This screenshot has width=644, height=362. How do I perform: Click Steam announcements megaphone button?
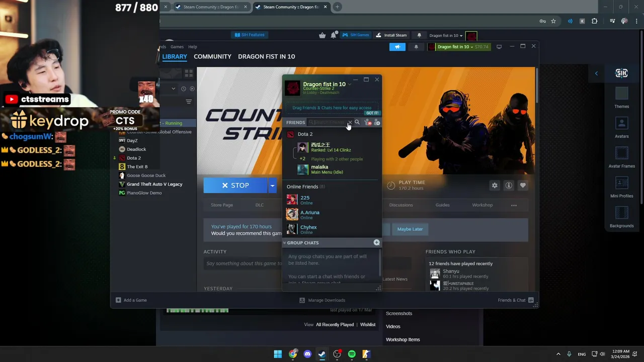tap(397, 47)
